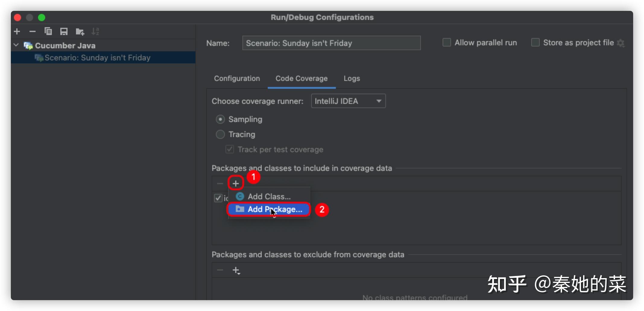Image resolution: width=644 pixels, height=311 pixels.
Task: Choose Add Package... from the popup
Action: (x=269, y=209)
